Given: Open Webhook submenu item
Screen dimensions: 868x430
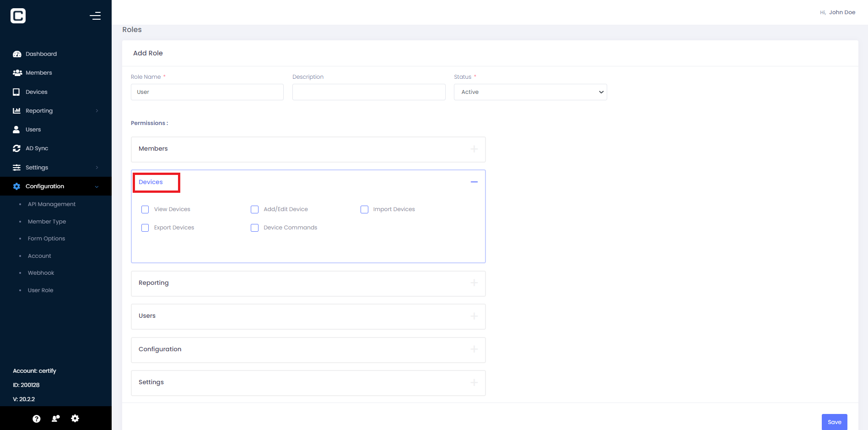Looking at the screenshot, I should point(41,273).
